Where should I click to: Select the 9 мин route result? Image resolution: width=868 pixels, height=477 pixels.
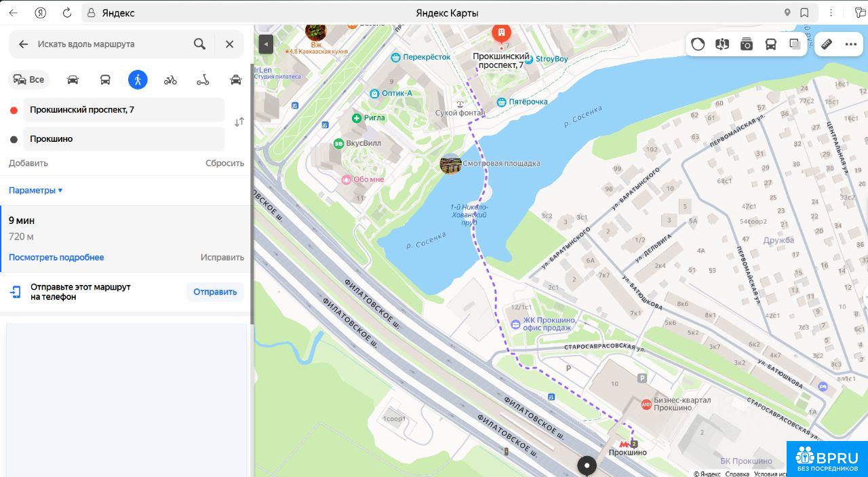[x=125, y=239]
